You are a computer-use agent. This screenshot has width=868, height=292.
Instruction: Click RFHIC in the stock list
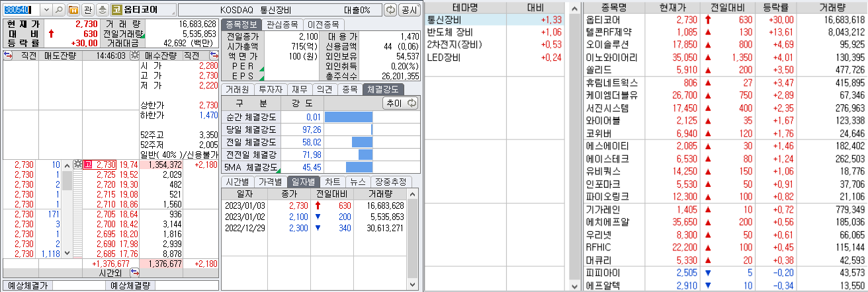pyautogui.click(x=599, y=247)
